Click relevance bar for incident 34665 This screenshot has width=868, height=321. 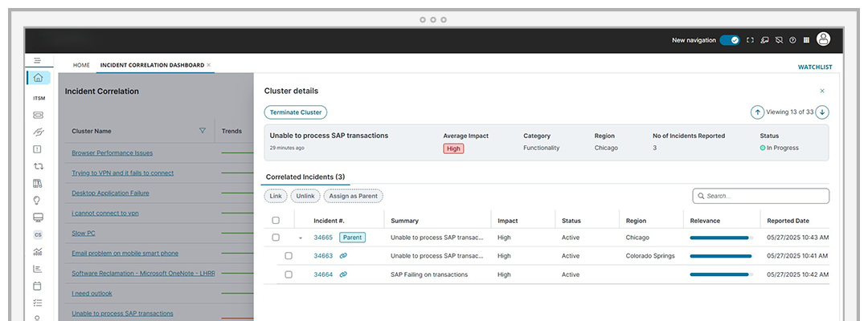tap(721, 238)
